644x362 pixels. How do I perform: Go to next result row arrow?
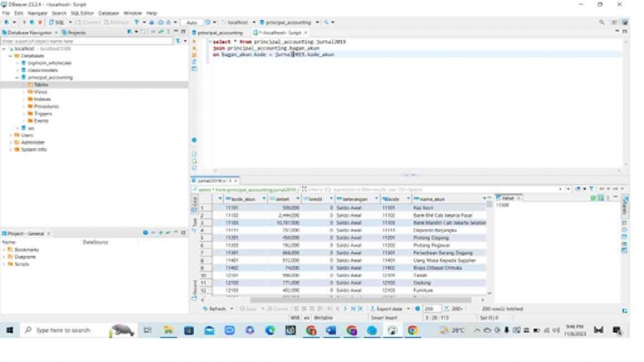[345, 308]
